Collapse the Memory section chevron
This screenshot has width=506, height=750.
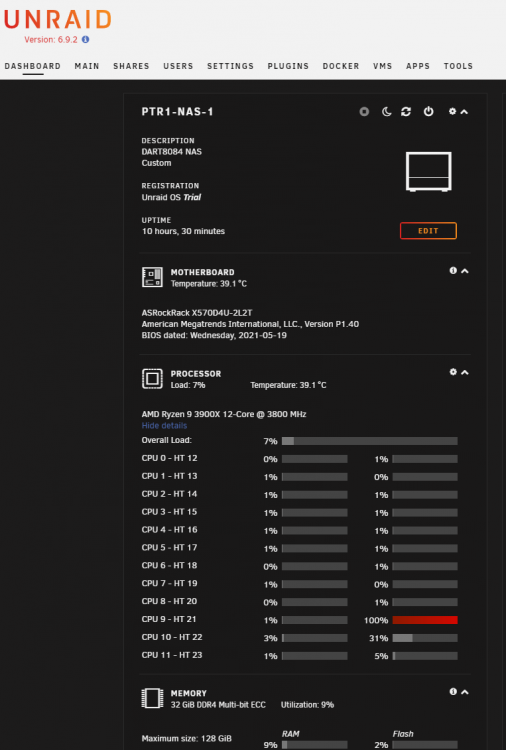click(464, 692)
